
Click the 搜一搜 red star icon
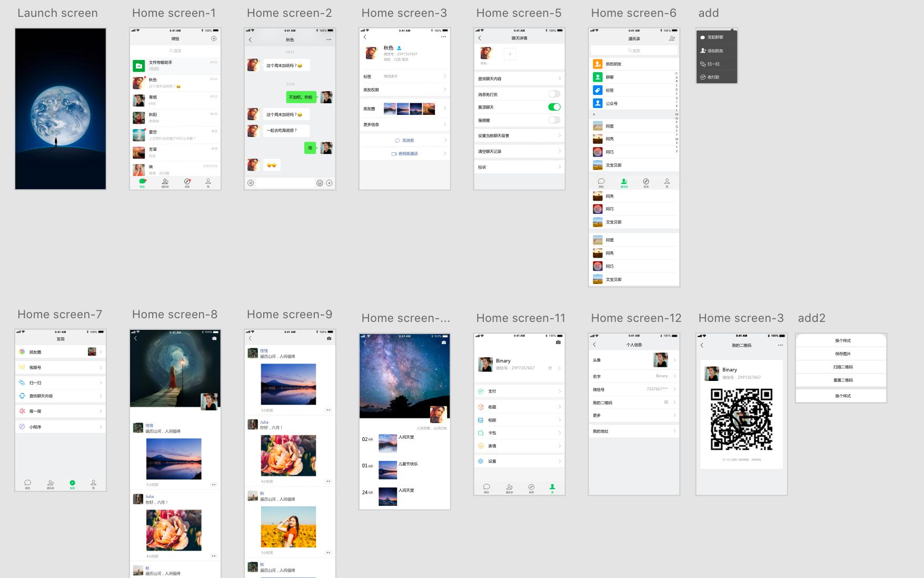(x=22, y=411)
